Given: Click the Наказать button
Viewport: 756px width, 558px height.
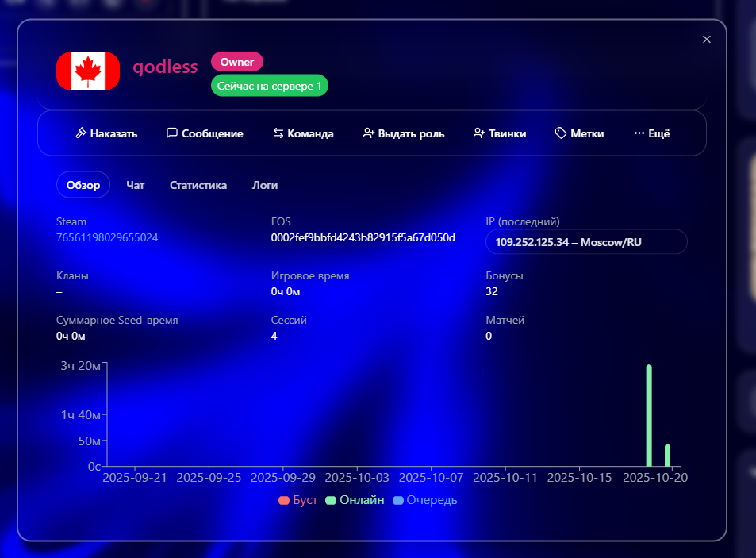Looking at the screenshot, I should tap(106, 133).
